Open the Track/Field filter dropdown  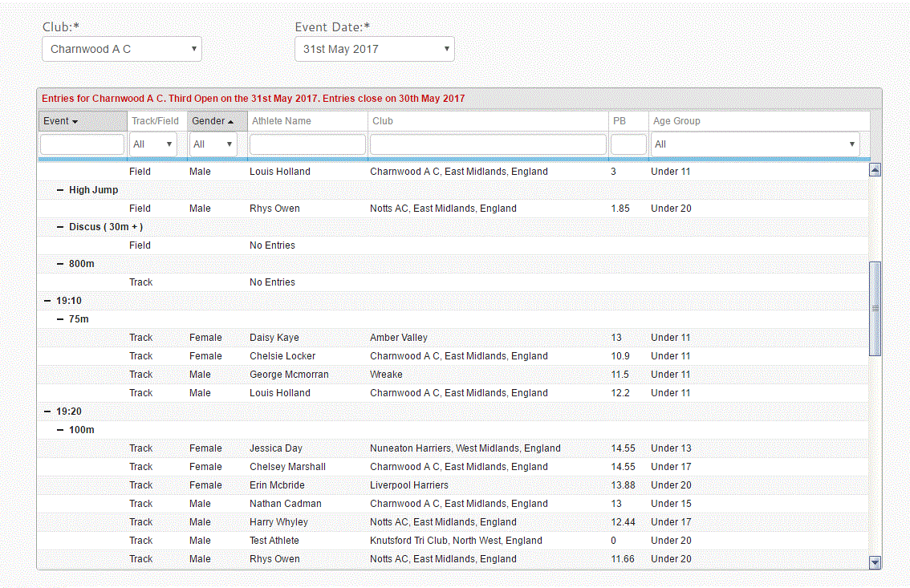tap(153, 144)
